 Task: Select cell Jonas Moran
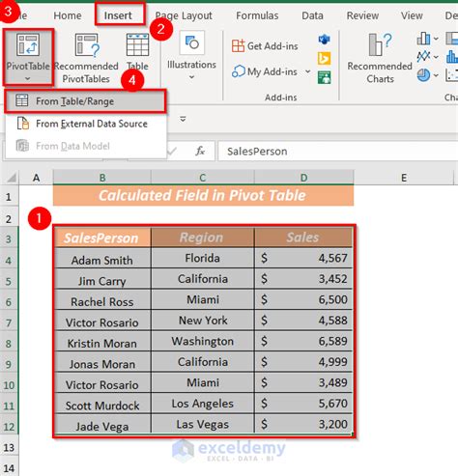tap(102, 362)
